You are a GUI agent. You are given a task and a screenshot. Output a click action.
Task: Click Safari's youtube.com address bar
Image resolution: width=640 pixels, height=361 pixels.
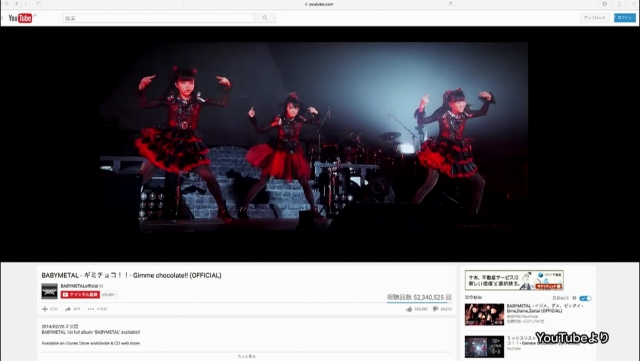click(320, 4)
